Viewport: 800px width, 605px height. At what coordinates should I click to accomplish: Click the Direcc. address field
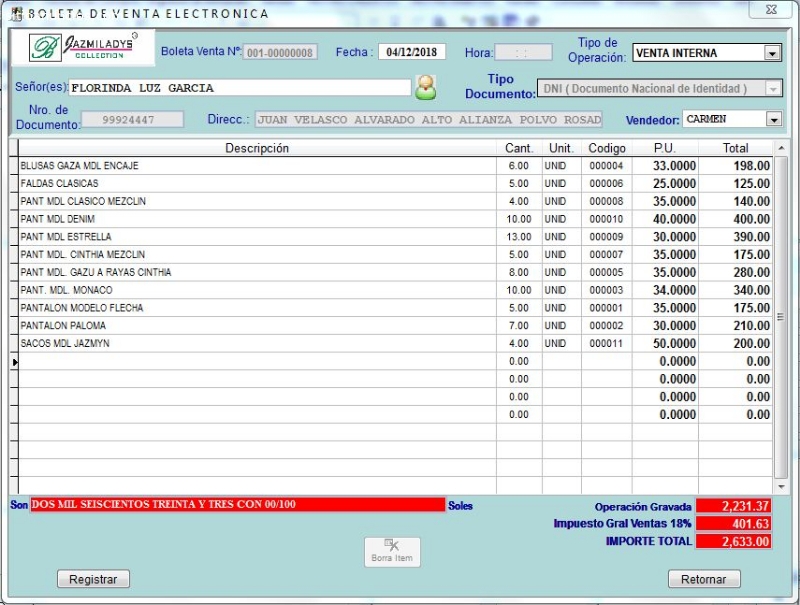(x=429, y=119)
